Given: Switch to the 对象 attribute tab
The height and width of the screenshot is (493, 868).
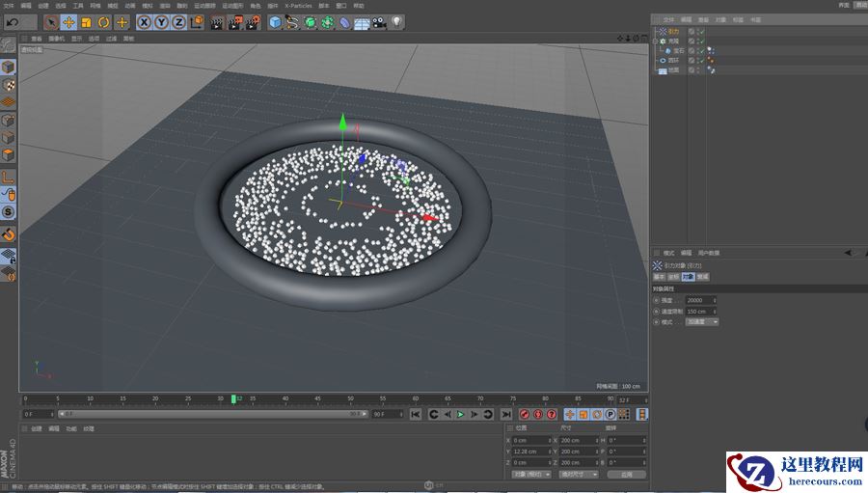Looking at the screenshot, I should click(688, 277).
